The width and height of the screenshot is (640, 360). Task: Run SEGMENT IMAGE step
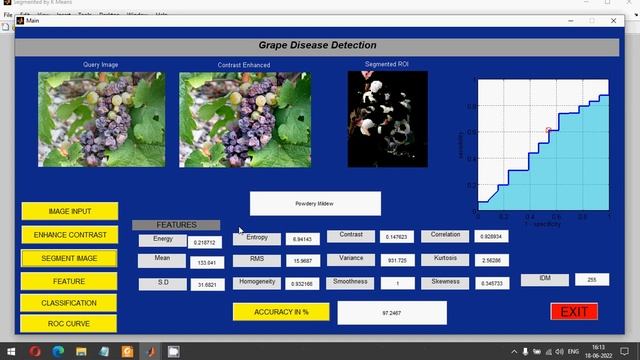tap(69, 258)
